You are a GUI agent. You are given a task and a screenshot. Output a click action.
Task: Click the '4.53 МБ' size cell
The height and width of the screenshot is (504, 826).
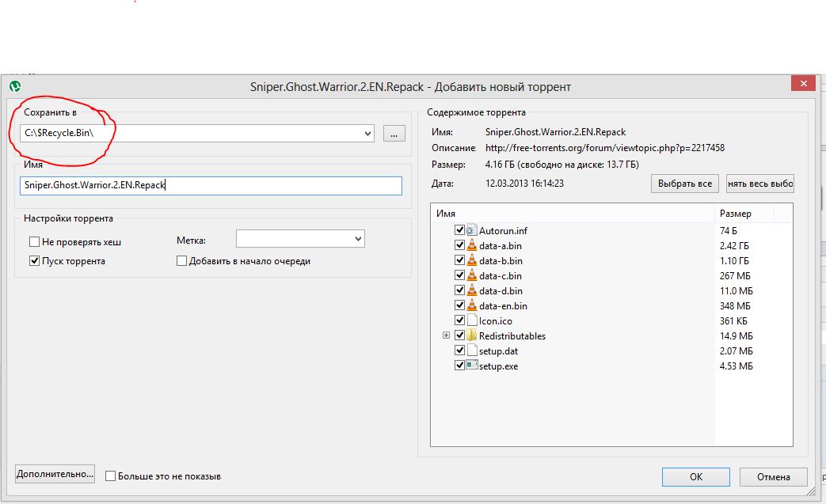[x=737, y=366]
